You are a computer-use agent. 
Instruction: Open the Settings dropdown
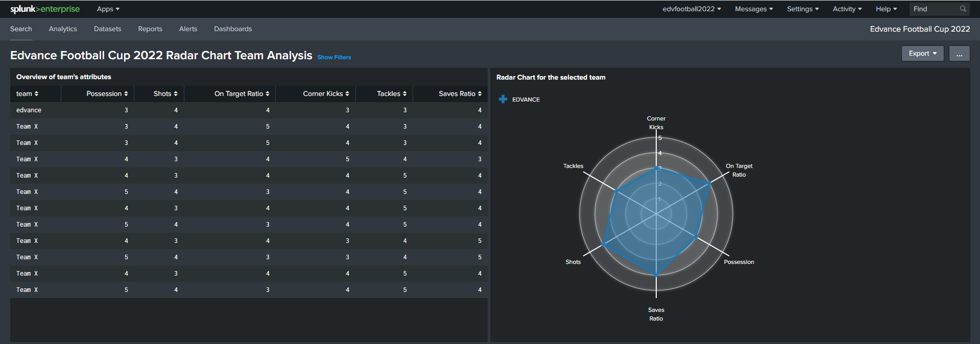point(803,9)
